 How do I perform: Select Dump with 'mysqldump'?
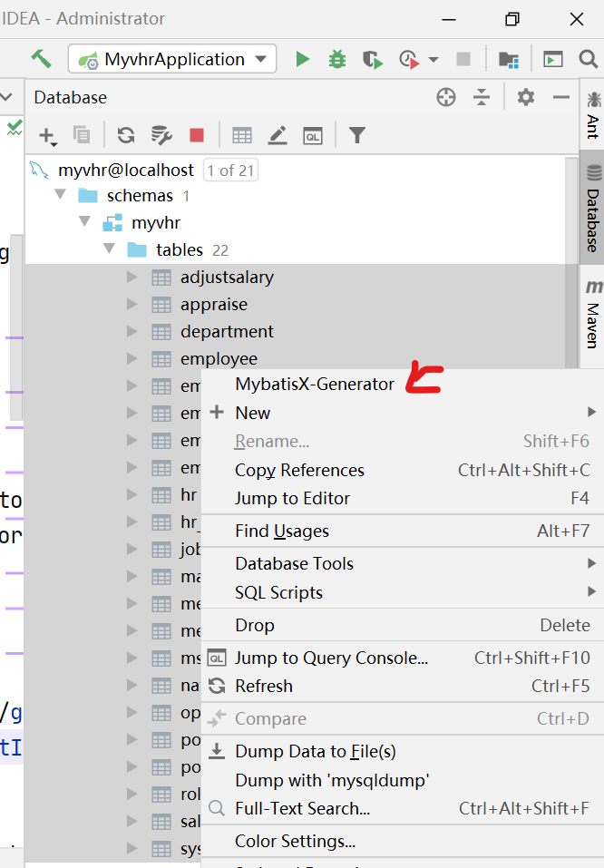(403, 780)
